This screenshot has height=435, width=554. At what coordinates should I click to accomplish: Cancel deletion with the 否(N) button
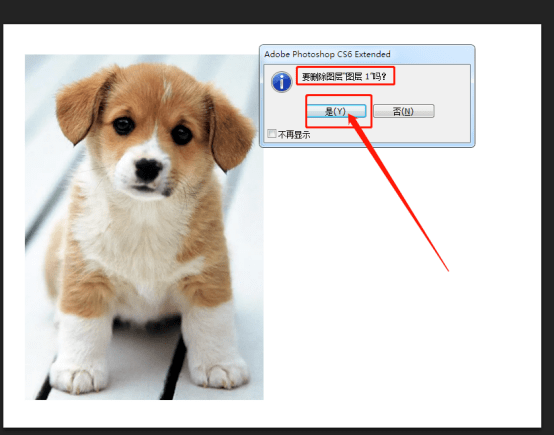(404, 111)
